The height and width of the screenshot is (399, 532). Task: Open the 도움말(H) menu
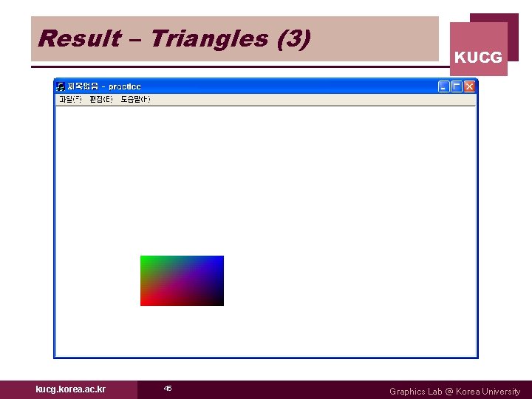tap(135, 99)
